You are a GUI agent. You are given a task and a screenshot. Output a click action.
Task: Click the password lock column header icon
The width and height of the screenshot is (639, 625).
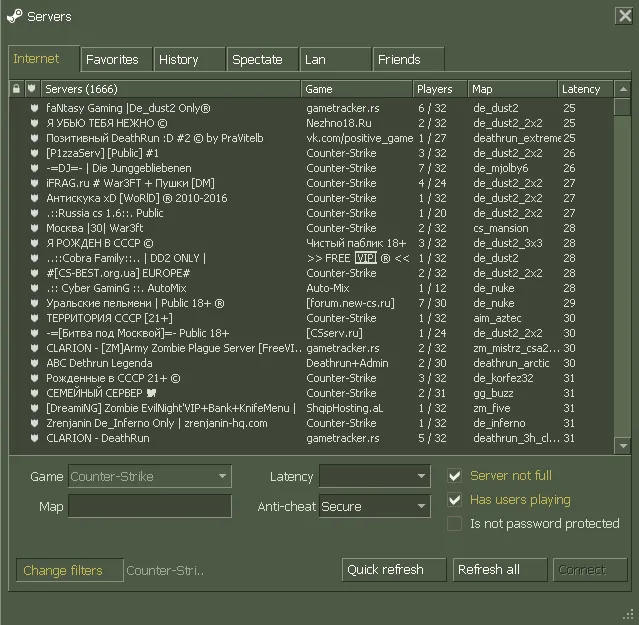tap(16, 88)
